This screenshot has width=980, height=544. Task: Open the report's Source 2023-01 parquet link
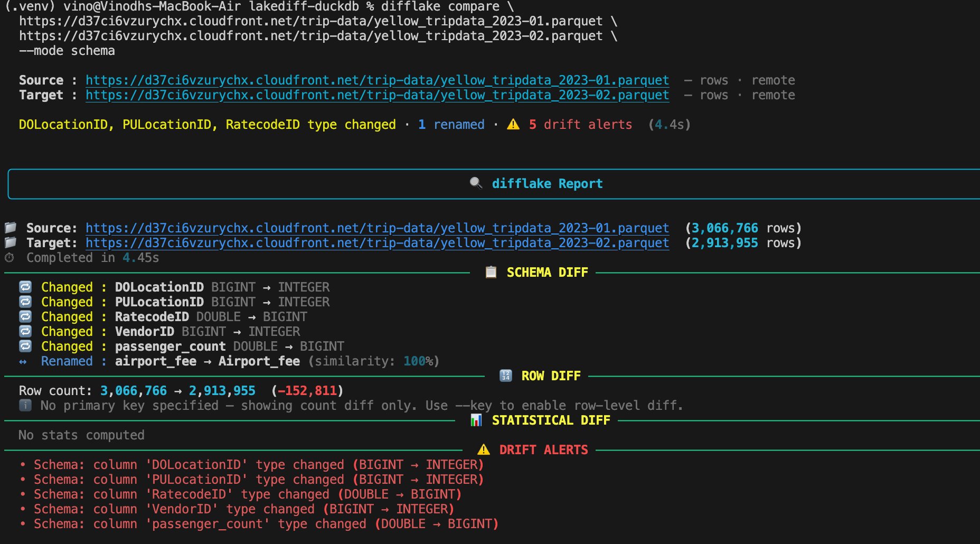(377, 228)
